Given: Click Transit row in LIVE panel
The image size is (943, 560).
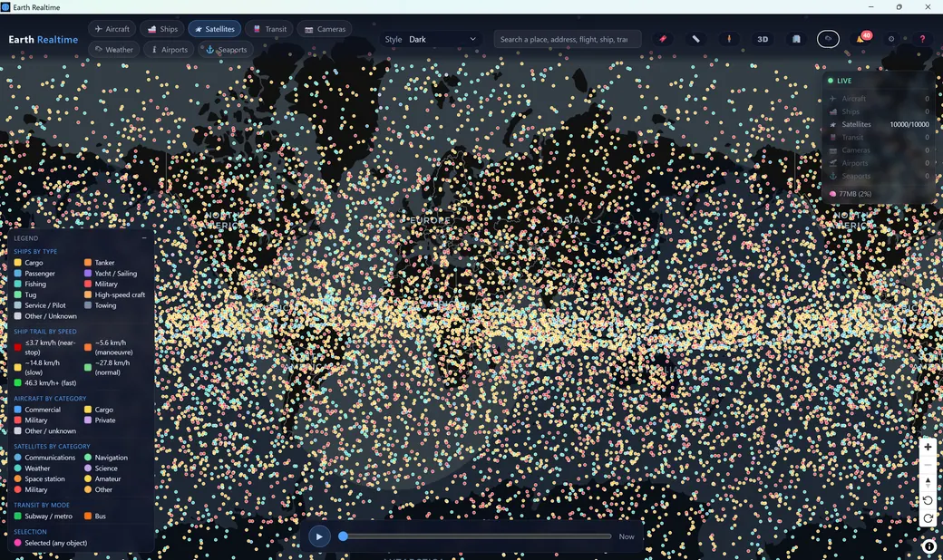Looking at the screenshot, I should coord(879,138).
